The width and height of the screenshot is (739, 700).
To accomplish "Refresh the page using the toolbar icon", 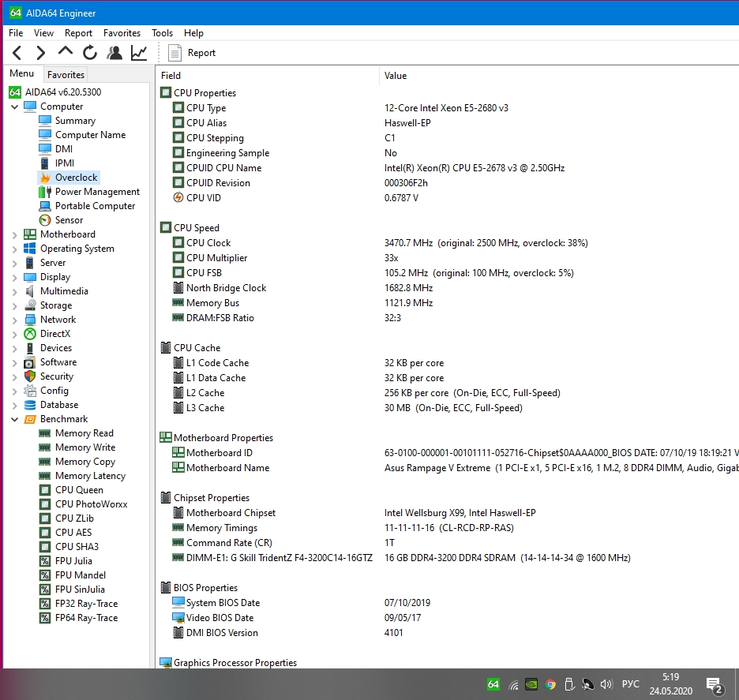I will [x=90, y=53].
